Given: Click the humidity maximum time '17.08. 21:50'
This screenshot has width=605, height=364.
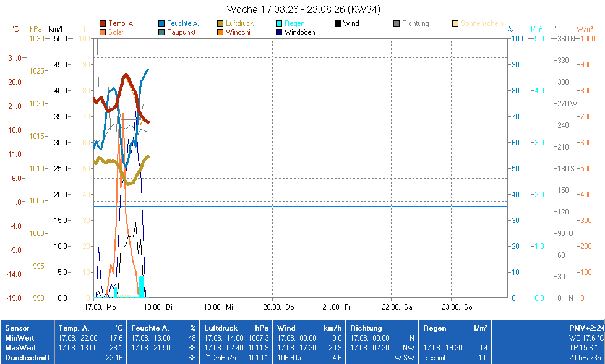Looking at the screenshot, I should [x=151, y=348].
